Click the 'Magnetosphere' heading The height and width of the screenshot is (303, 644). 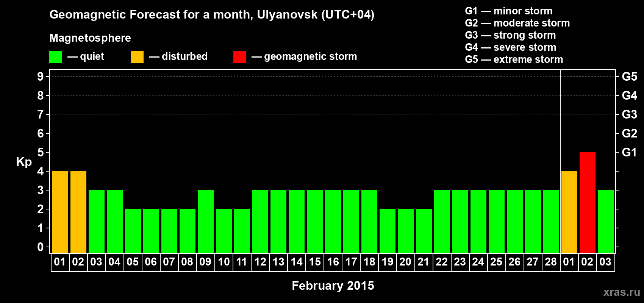tap(90, 38)
